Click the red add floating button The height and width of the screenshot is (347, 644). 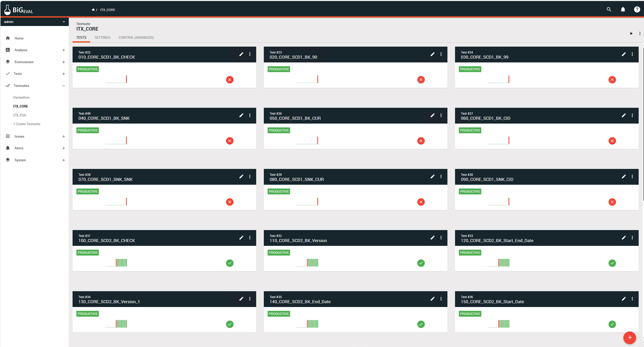(x=630, y=338)
